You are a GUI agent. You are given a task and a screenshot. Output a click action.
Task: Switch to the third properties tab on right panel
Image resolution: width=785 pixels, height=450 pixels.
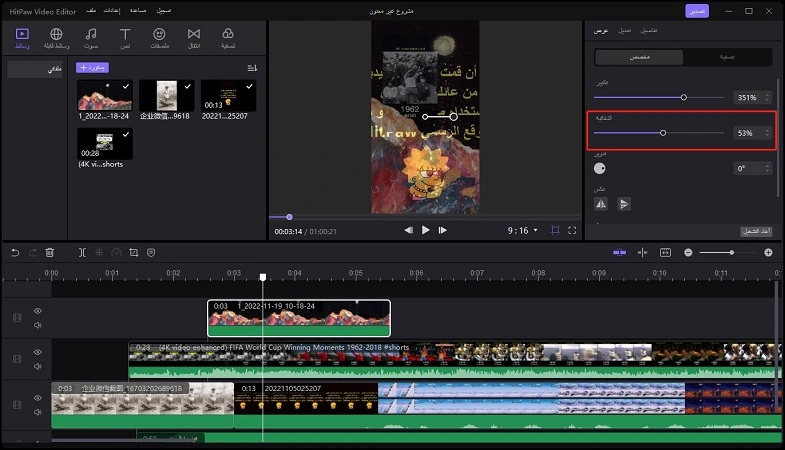tap(649, 31)
